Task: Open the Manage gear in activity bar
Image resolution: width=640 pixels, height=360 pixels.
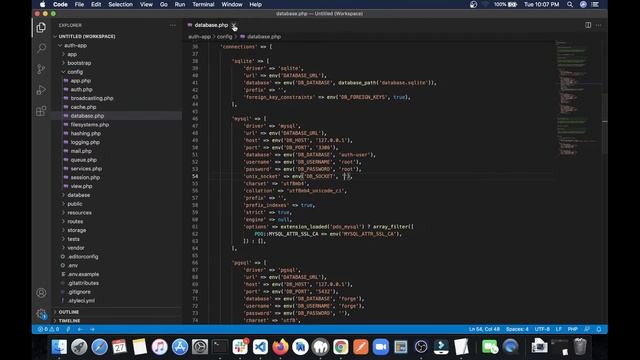Action: tap(41, 313)
